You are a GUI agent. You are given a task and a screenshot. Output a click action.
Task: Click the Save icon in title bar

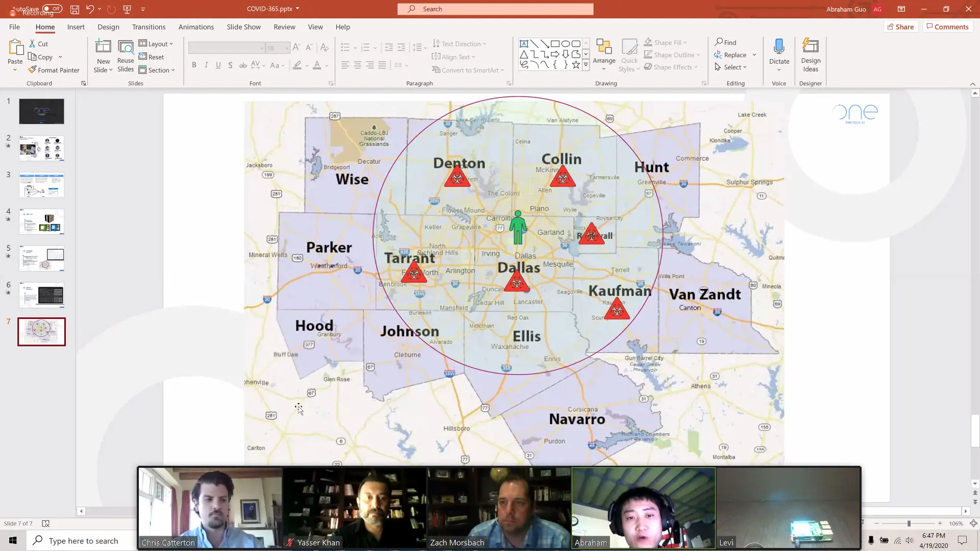[x=75, y=9]
